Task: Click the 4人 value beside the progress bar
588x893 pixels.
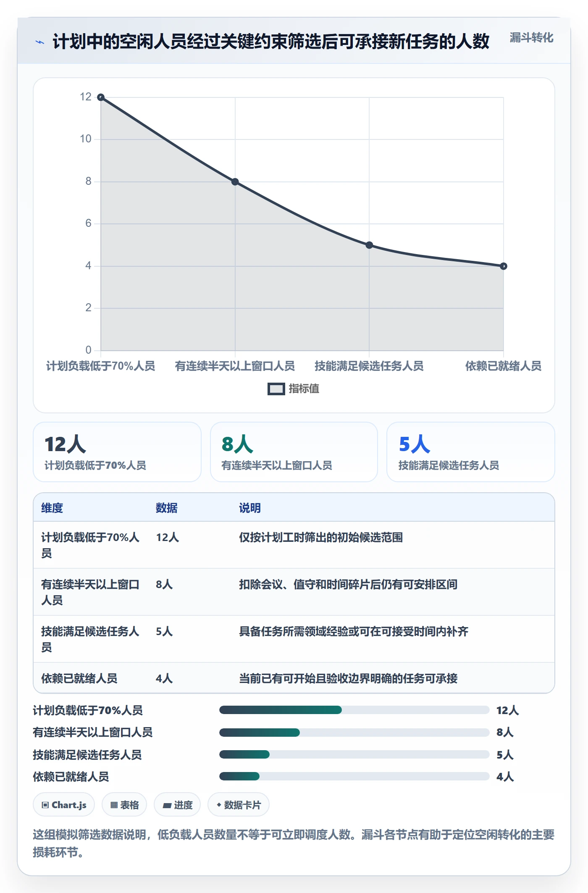Action: click(505, 777)
